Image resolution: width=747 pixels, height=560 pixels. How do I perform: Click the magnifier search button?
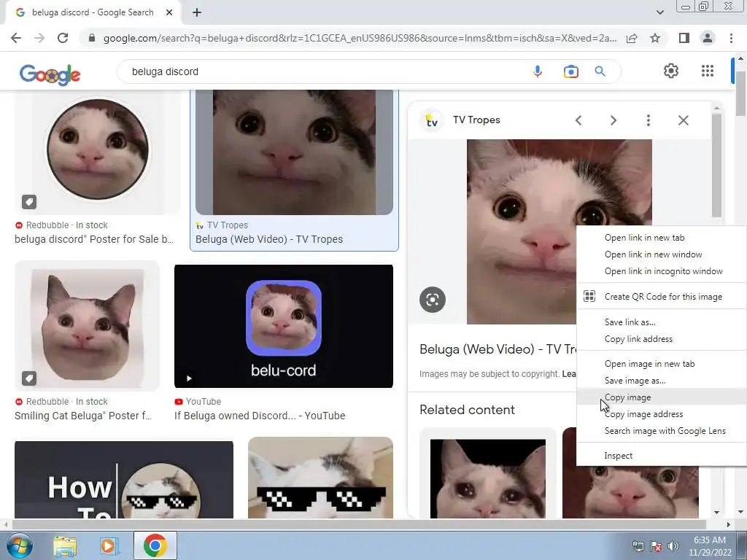click(600, 71)
